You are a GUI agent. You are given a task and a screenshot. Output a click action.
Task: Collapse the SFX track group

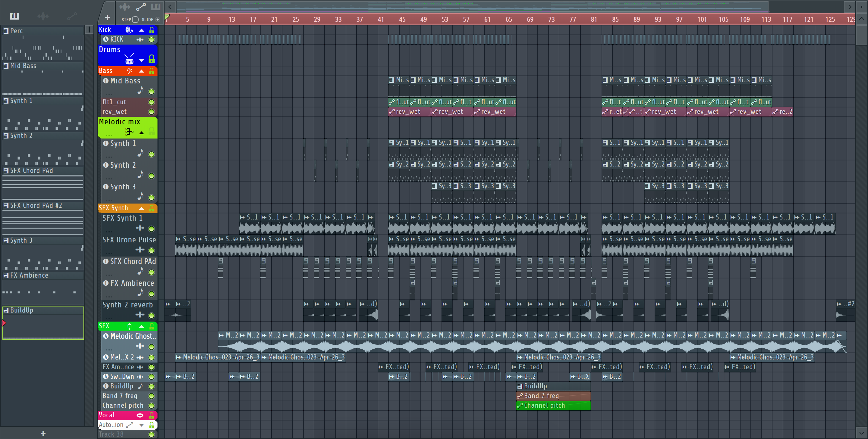click(142, 327)
